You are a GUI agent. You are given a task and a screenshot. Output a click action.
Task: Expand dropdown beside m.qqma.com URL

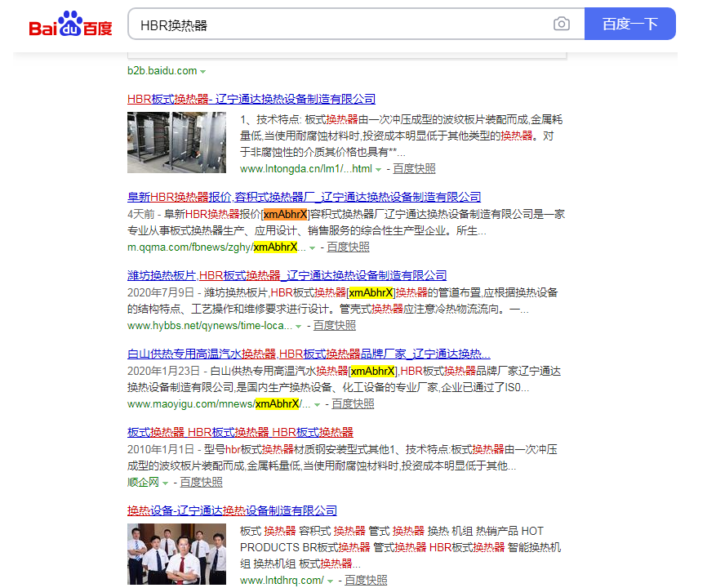(313, 248)
